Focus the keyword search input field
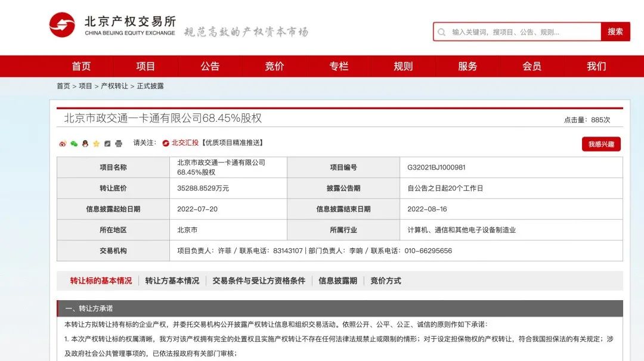The height and width of the screenshot is (361, 644). [517, 32]
